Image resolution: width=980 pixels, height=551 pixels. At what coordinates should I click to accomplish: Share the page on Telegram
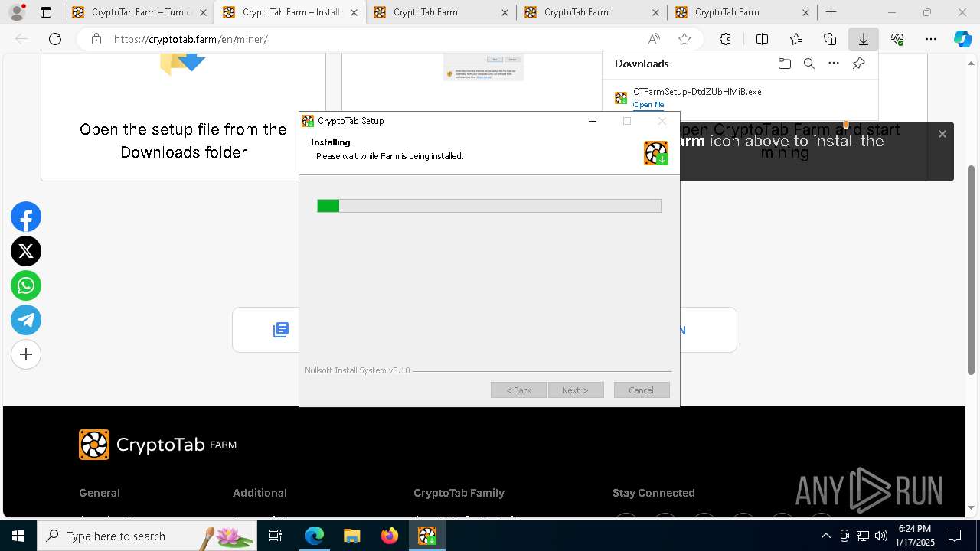pyautogui.click(x=26, y=320)
